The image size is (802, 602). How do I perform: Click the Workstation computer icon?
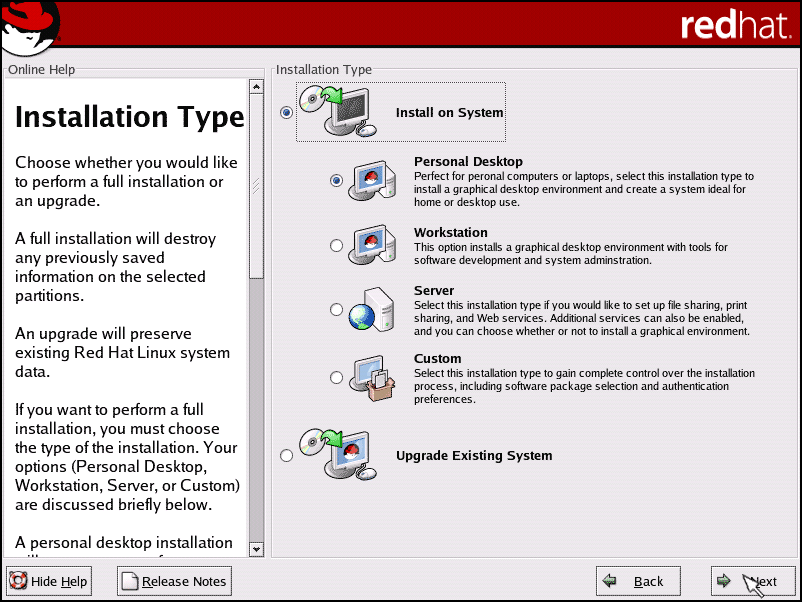[372, 244]
